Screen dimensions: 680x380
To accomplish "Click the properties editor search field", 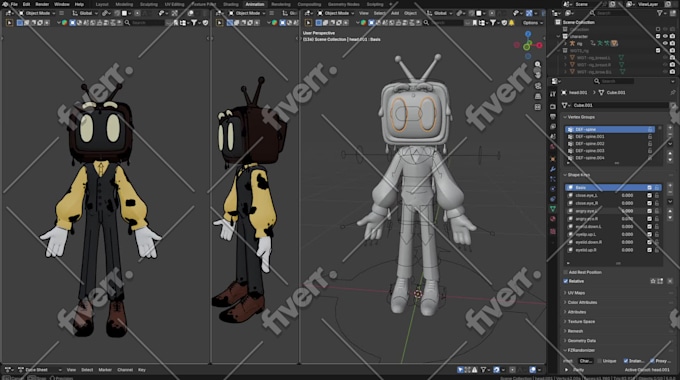I will click(614, 81).
